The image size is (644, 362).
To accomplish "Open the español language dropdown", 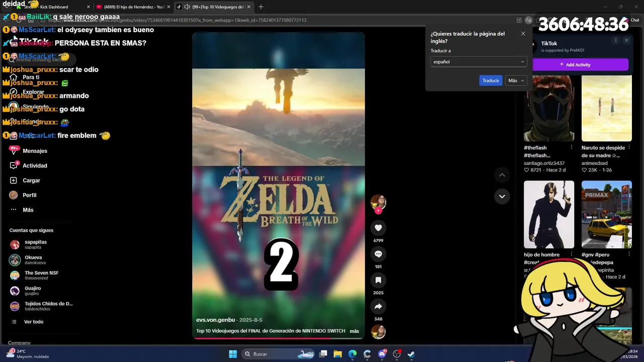I will 478,62.
